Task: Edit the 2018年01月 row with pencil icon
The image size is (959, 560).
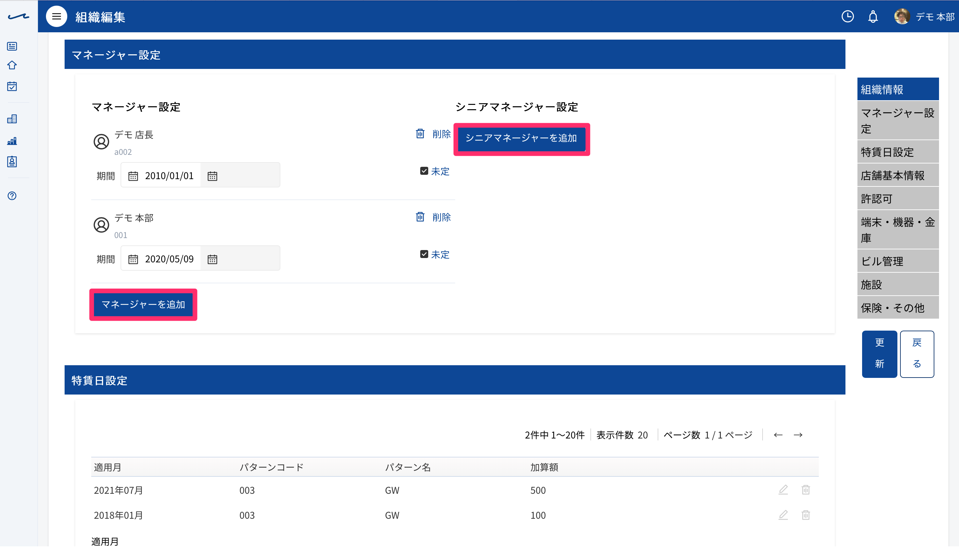Action: [783, 515]
